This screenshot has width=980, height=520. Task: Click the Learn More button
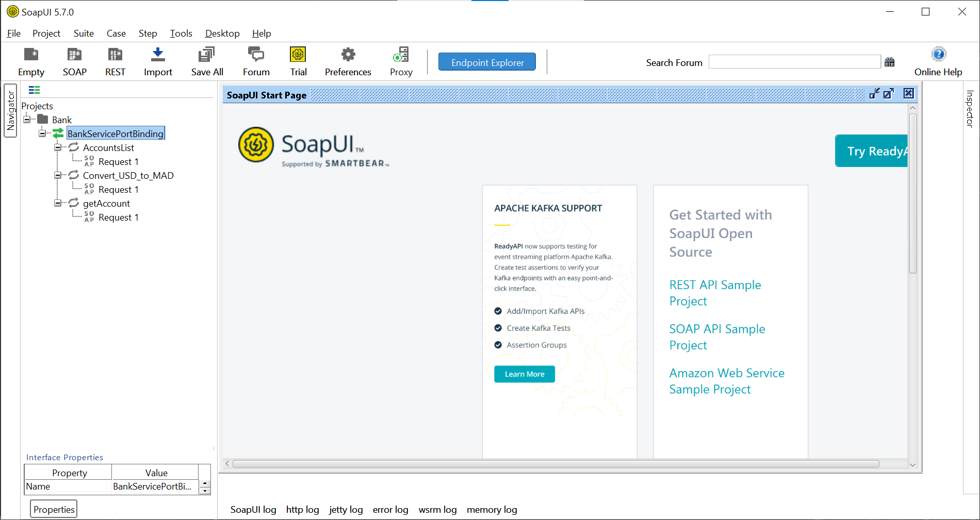[x=525, y=374]
